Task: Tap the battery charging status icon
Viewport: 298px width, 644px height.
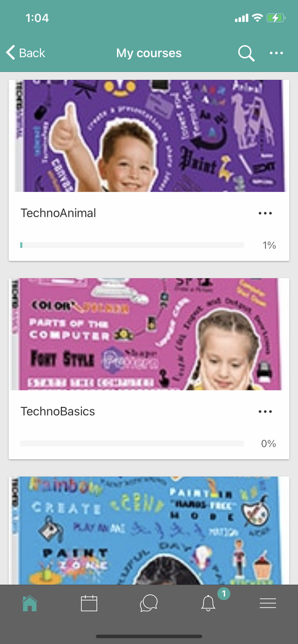Action: point(276,18)
